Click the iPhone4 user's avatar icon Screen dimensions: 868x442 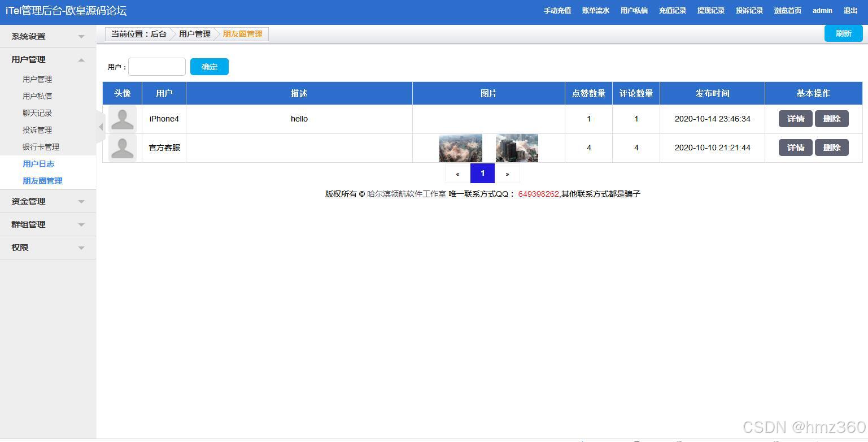click(x=122, y=119)
